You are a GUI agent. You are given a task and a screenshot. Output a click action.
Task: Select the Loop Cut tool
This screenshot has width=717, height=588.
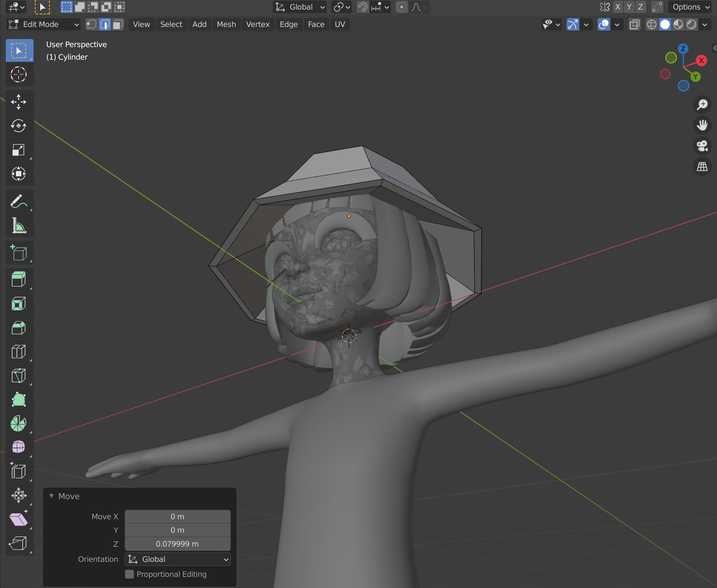click(19, 352)
